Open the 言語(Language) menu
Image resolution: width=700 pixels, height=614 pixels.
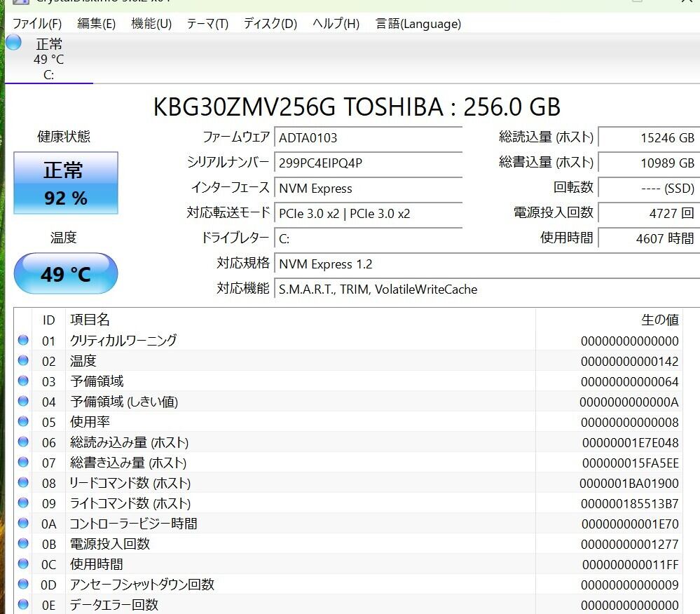[418, 23]
